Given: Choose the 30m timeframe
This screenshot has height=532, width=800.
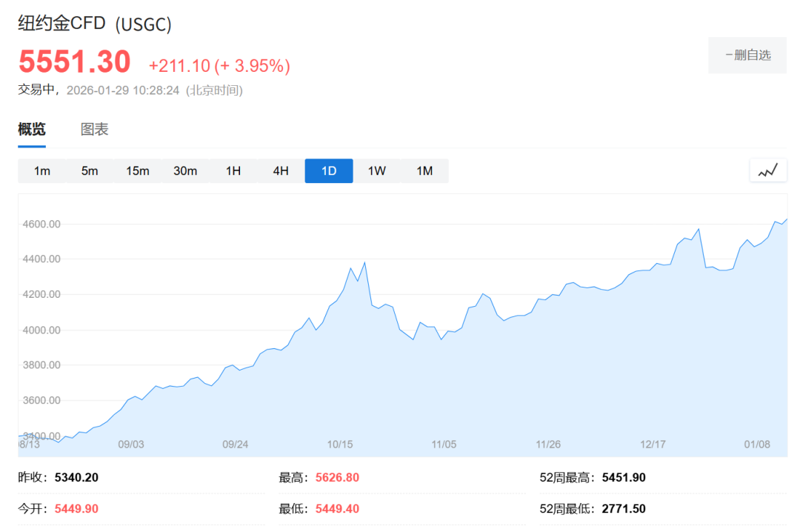Looking at the screenshot, I should click(x=185, y=171).
